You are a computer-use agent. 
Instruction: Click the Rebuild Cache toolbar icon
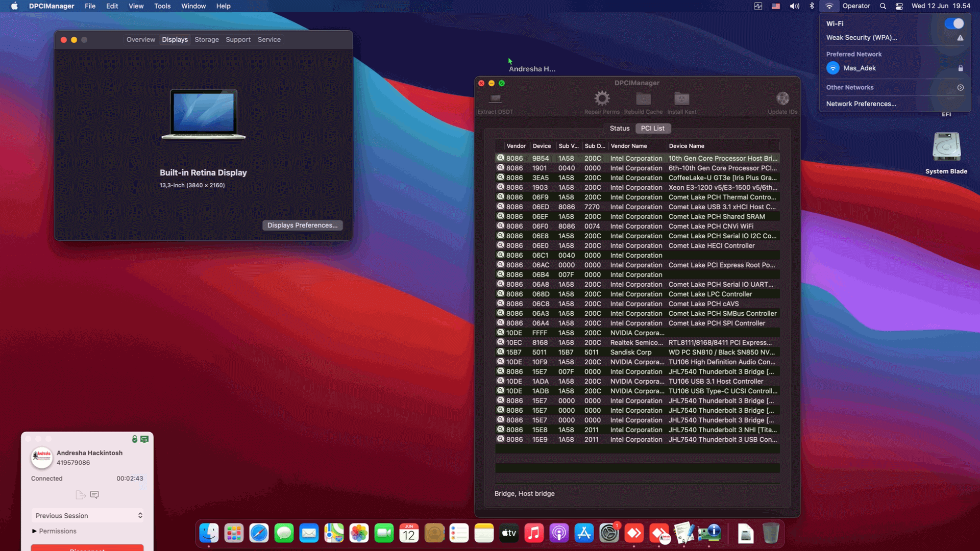coord(643,98)
